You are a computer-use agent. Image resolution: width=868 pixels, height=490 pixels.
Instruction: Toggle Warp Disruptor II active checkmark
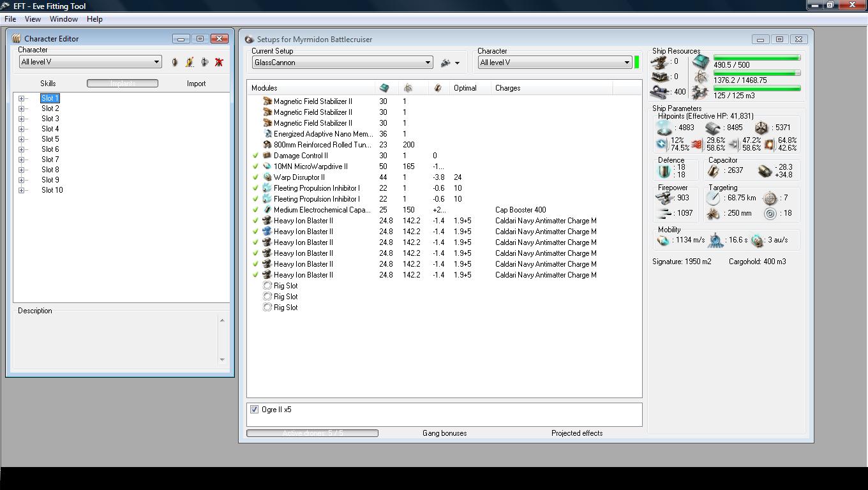(255, 177)
